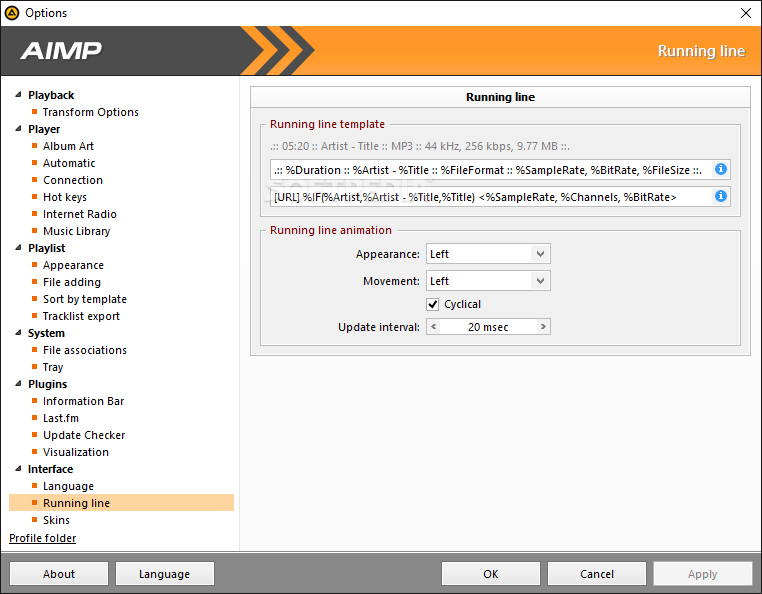Select Last.fm plugin settings
762x594 pixels.
61,419
